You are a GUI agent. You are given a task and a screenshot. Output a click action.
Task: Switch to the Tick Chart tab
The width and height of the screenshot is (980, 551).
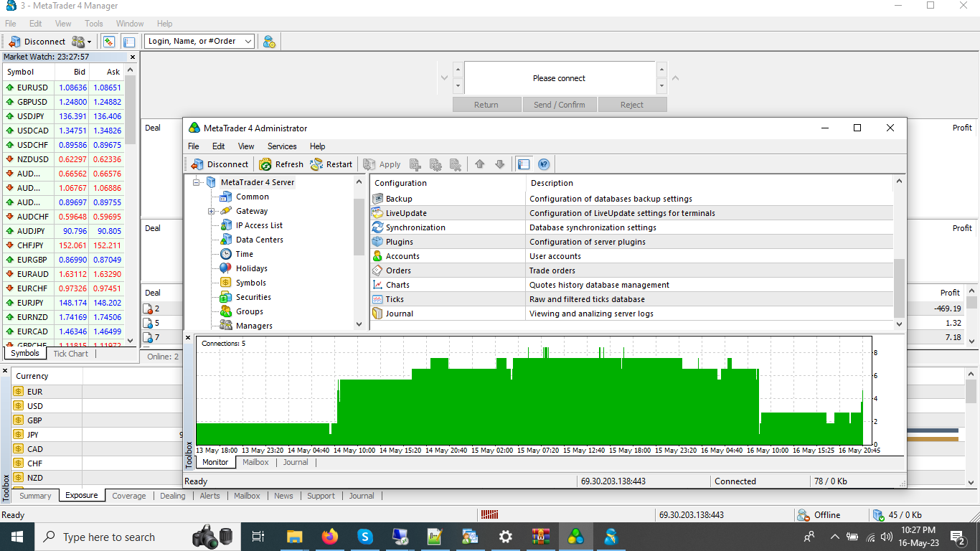pos(71,354)
